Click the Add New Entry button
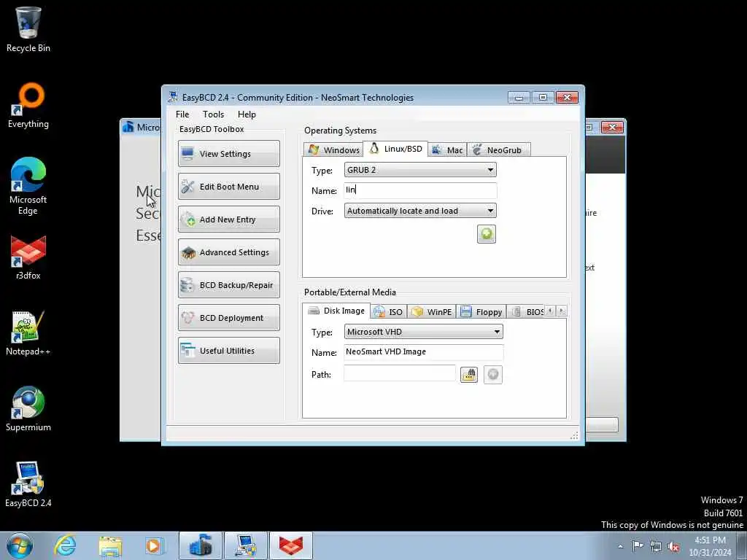Screen dimensions: 747x560 [228, 219]
